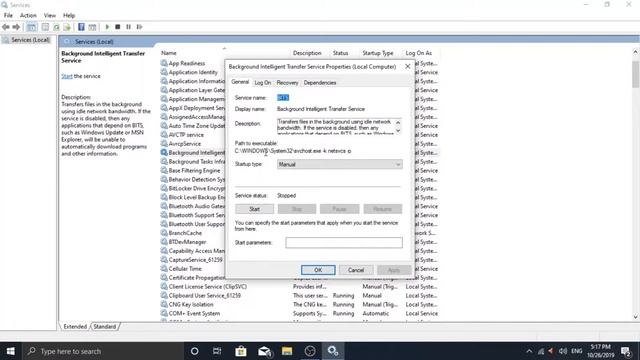The image size is (640, 360).
Task: Select Services (Local) in the console tree
Action: 30,40
